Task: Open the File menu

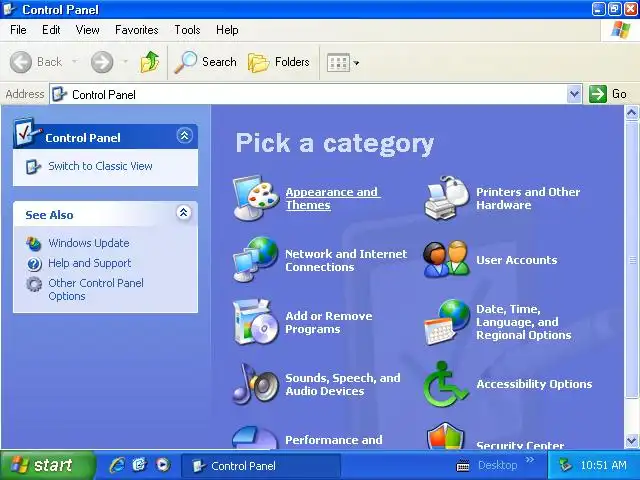Action: pos(18,30)
